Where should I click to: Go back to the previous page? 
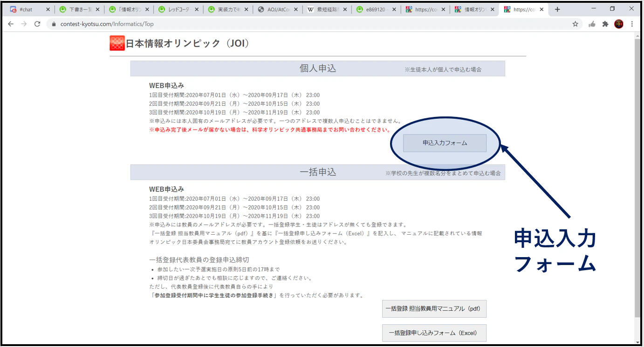11,24
